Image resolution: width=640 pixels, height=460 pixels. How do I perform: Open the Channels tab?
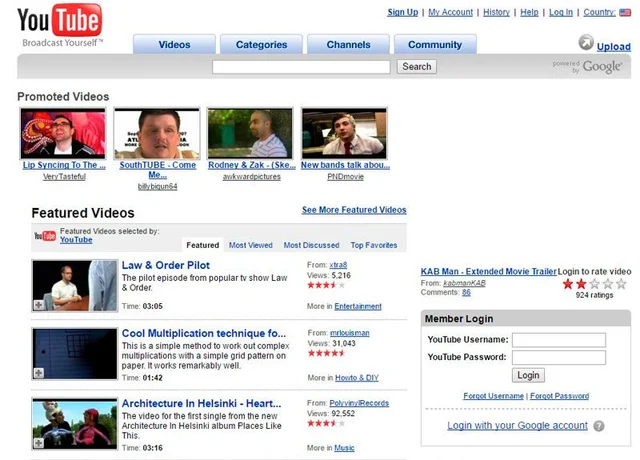point(348,44)
